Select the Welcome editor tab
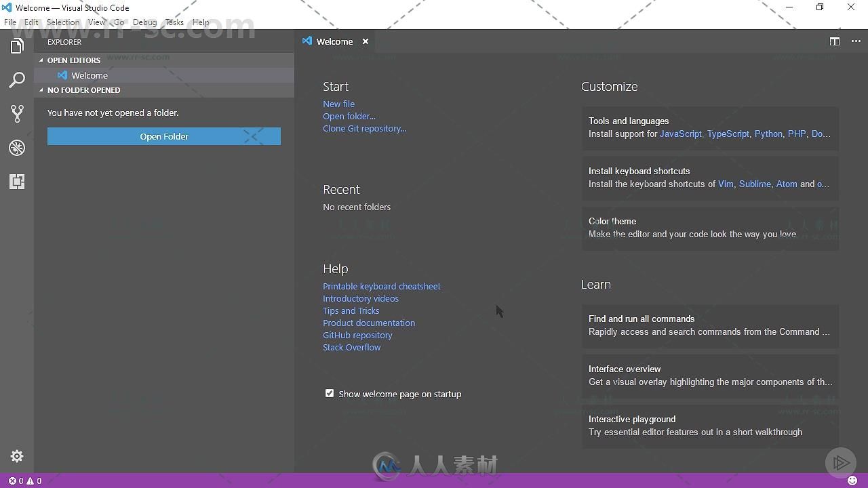 pos(335,41)
